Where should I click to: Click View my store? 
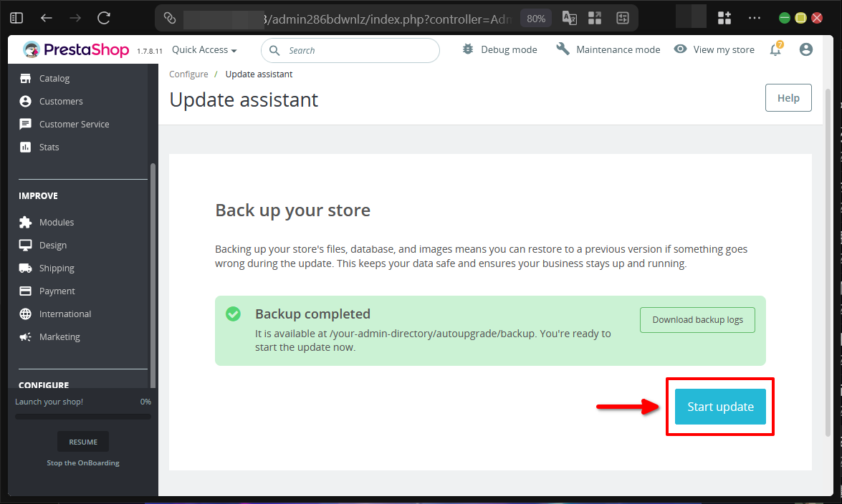coord(714,49)
